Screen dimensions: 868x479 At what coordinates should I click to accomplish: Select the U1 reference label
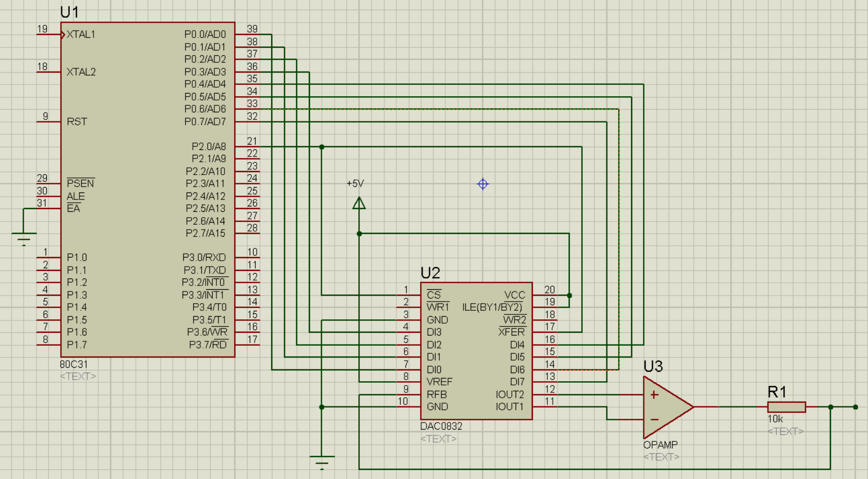coord(69,12)
